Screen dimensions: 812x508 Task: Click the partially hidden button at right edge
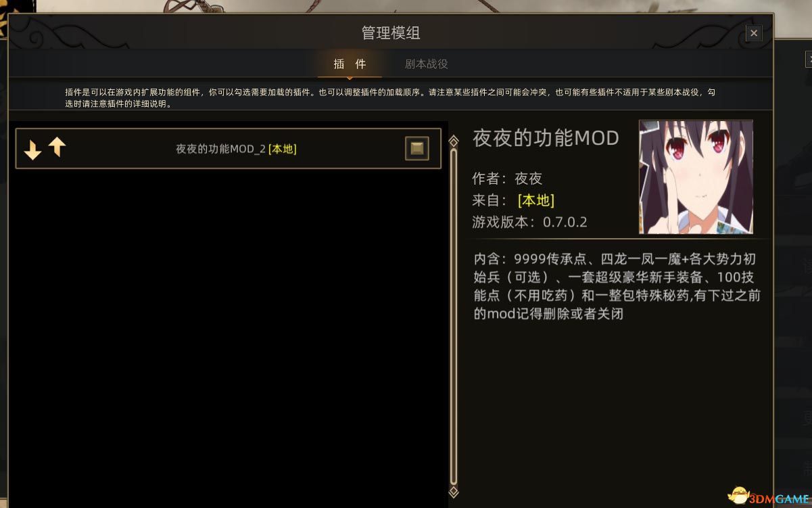[x=809, y=60]
